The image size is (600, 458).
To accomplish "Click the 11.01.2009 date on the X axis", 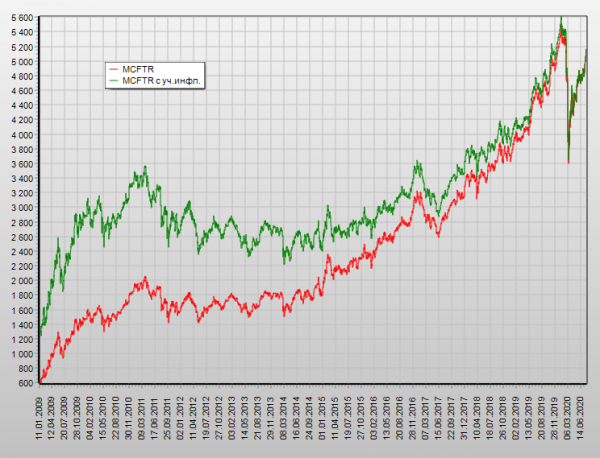I will [40, 420].
